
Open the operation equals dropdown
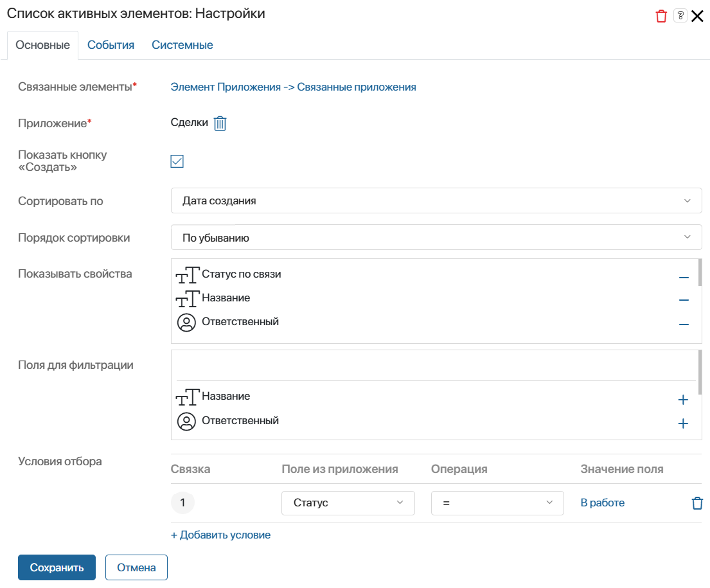[x=497, y=503]
